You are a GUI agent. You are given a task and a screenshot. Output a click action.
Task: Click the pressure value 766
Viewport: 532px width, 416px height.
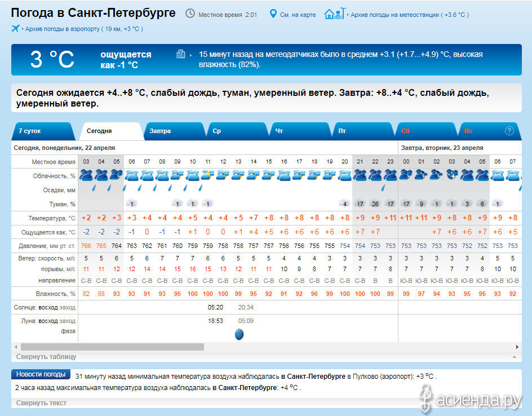point(86,246)
